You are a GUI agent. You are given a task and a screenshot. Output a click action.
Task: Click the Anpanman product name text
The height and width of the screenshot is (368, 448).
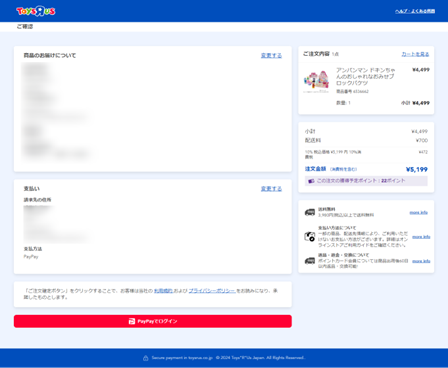pyautogui.click(x=366, y=76)
